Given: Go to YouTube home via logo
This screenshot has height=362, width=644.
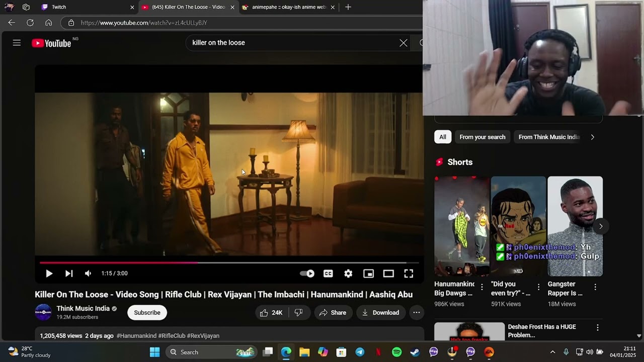Looking at the screenshot, I should click(x=51, y=43).
